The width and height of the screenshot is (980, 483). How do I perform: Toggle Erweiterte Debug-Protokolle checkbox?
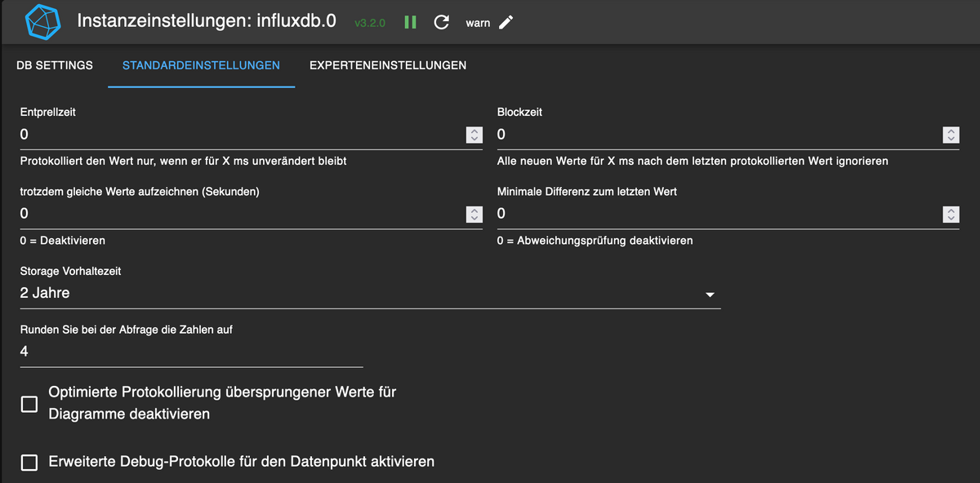pos(29,463)
